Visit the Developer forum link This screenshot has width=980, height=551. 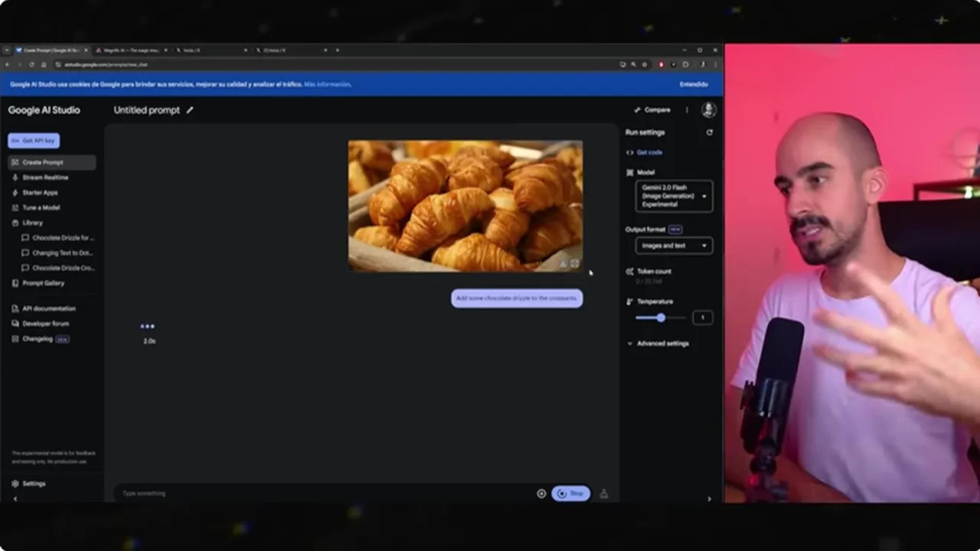coord(45,324)
